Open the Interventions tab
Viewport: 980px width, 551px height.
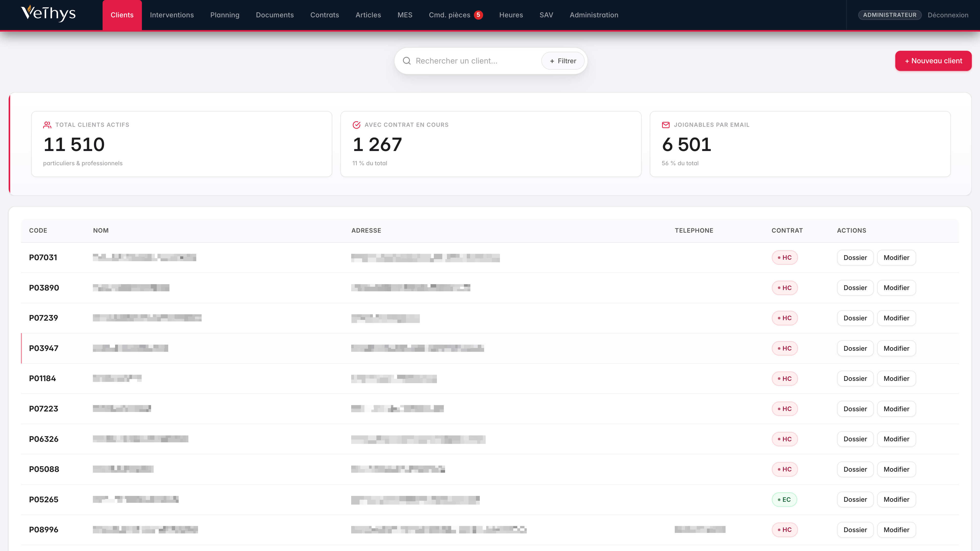[x=172, y=15]
